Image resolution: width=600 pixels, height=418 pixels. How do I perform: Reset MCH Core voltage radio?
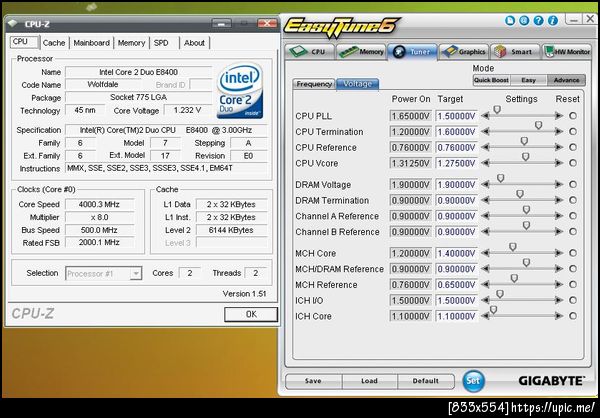(x=573, y=253)
